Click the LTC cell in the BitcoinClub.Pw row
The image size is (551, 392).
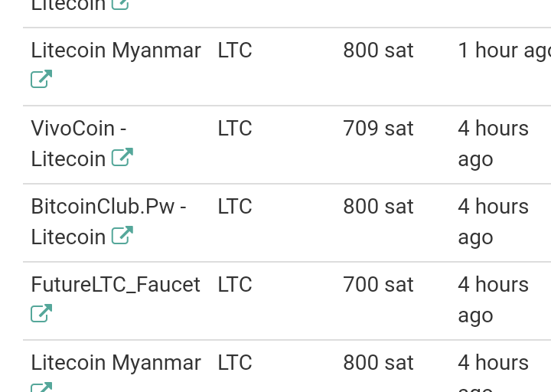pos(235,207)
